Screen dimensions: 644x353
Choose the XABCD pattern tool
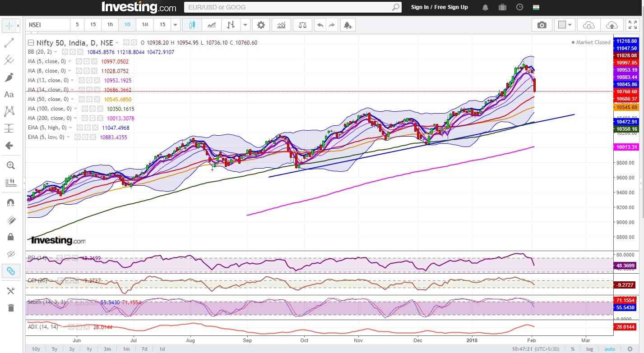(x=9, y=111)
